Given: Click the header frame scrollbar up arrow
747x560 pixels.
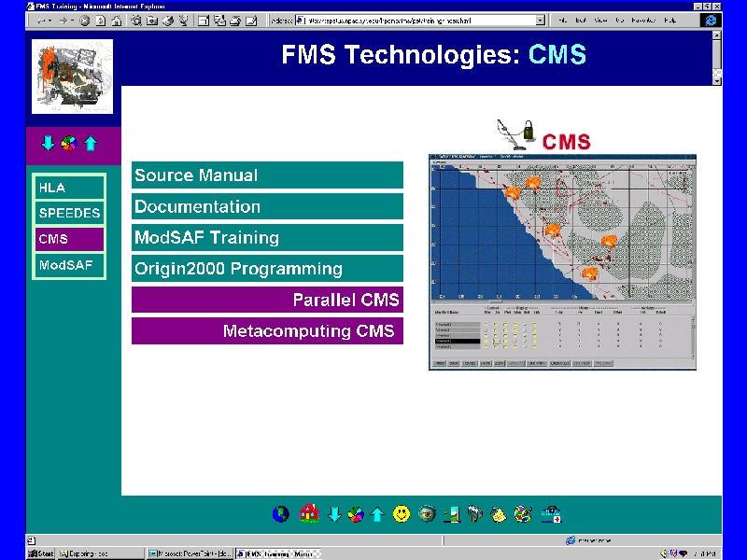Looking at the screenshot, I should pyautogui.click(x=717, y=35).
